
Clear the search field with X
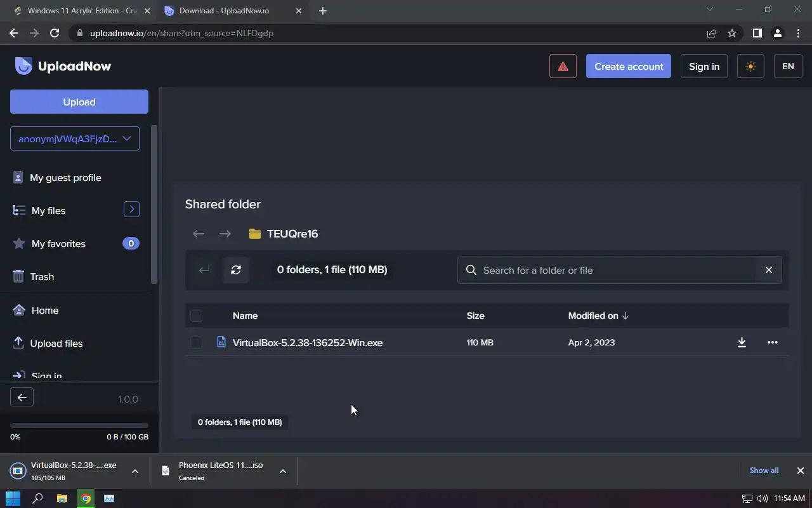coord(769,270)
